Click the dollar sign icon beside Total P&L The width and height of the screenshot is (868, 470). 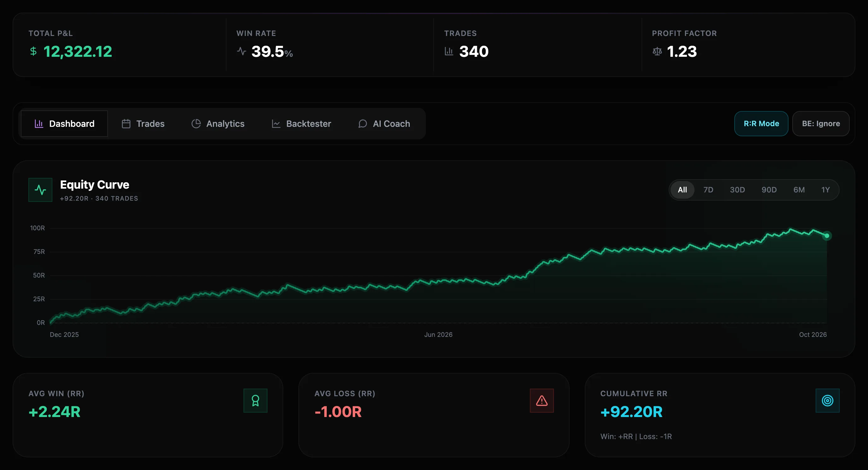coord(33,51)
